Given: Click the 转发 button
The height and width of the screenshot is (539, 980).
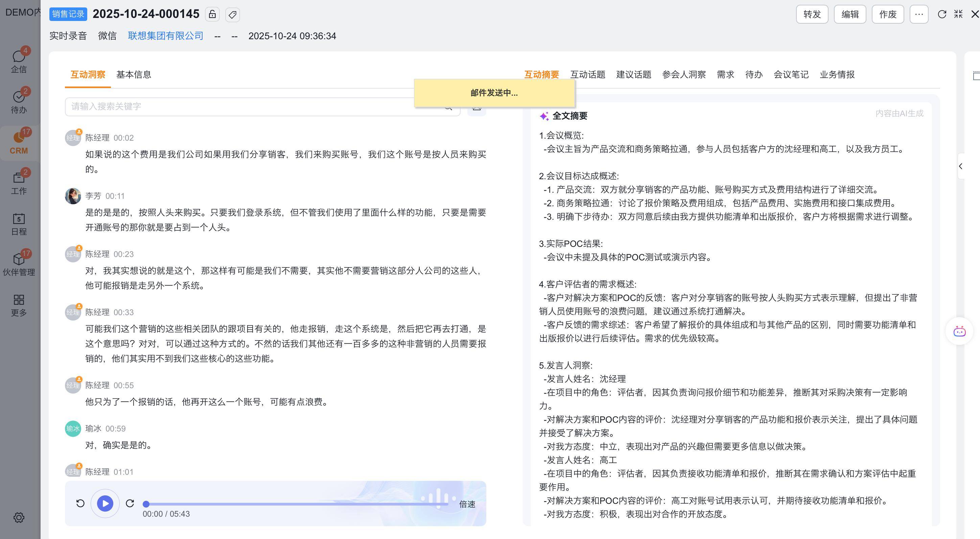Looking at the screenshot, I should [812, 15].
